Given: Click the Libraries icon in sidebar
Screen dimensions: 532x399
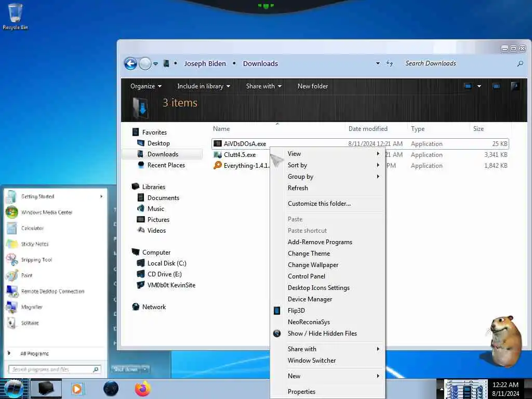Looking at the screenshot, I should 136,187.
